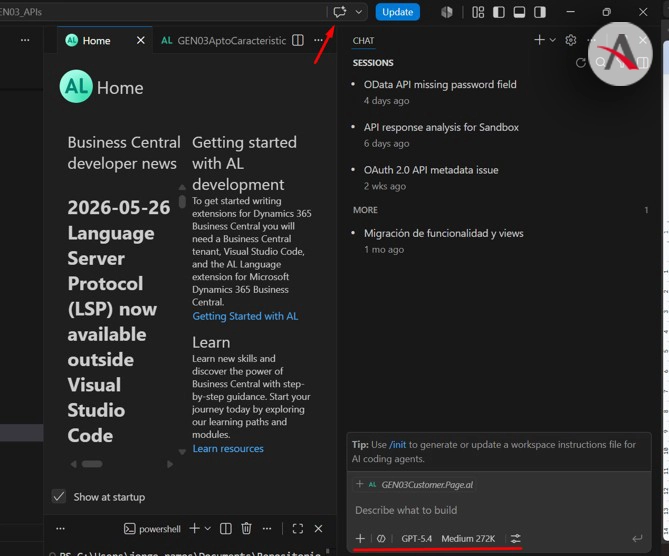Open chat settings gear icon
Image resolution: width=669 pixels, height=556 pixels.
(x=570, y=40)
